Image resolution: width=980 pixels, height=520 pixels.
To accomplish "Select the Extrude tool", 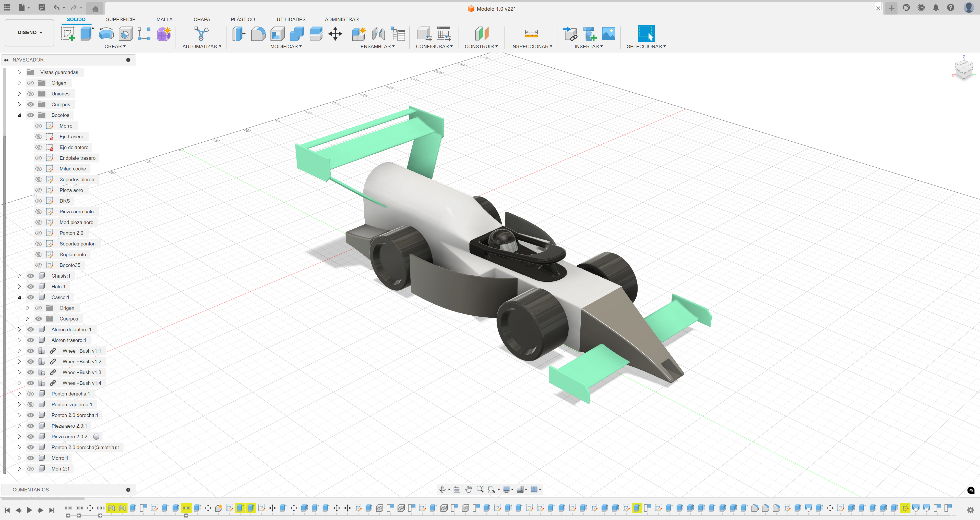I will click(87, 33).
